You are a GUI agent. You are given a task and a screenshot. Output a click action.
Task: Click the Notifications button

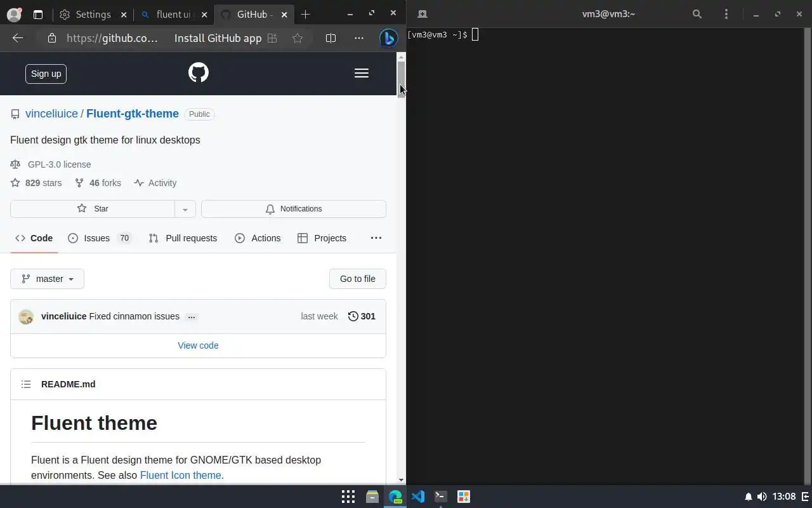coord(294,209)
